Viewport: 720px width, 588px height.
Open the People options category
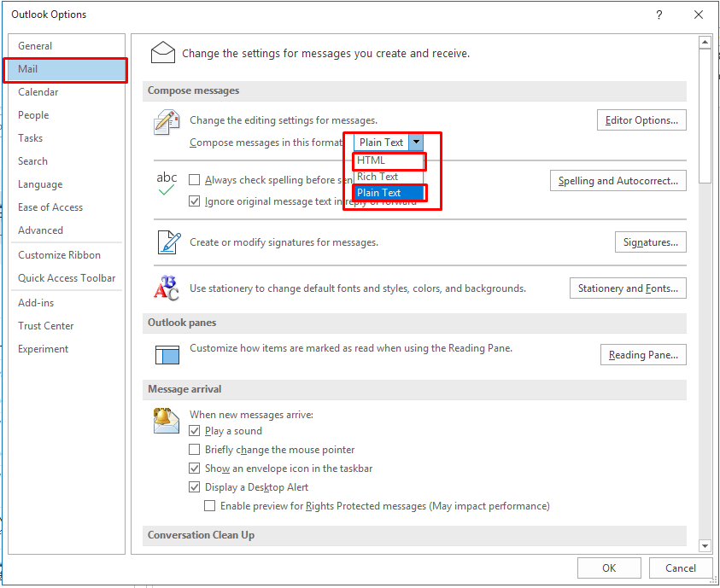pos(67,115)
